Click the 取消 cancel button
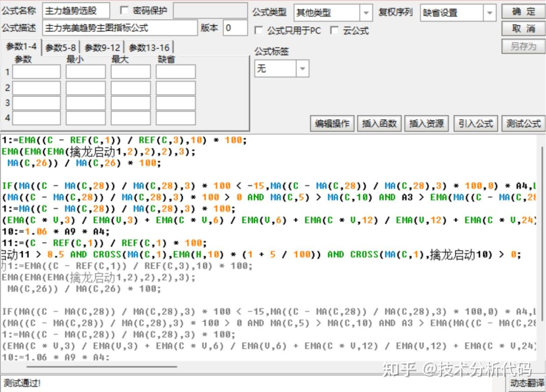546x392 pixels. click(x=523, y=28)
